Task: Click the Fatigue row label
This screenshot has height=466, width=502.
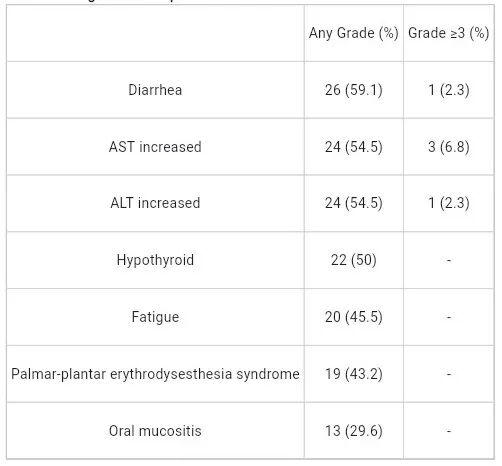Action: point(155,317)
